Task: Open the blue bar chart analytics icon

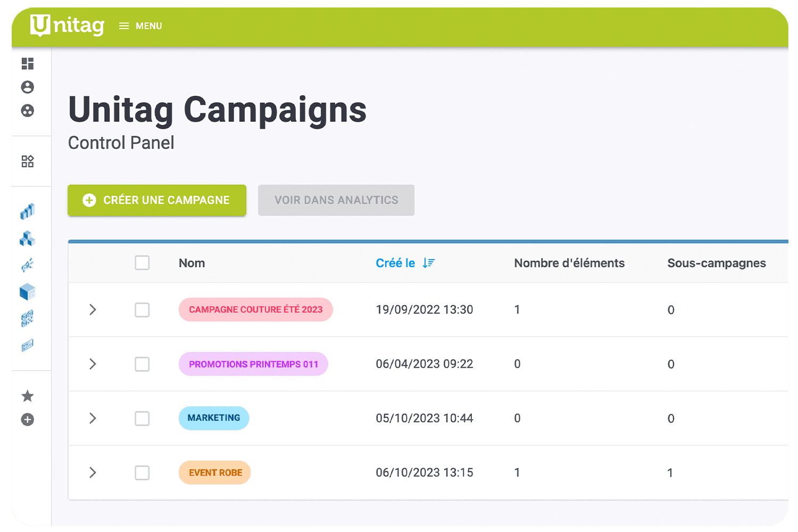Action: (28, 212)
